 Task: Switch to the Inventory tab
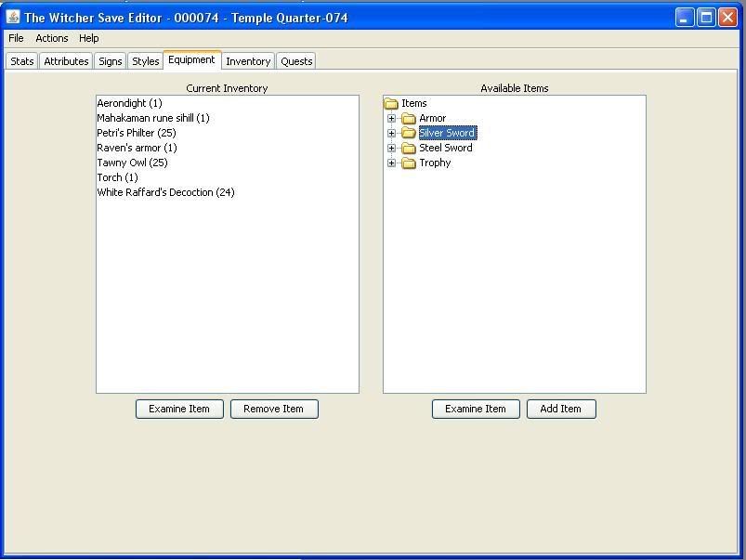(x=248, y=61)
